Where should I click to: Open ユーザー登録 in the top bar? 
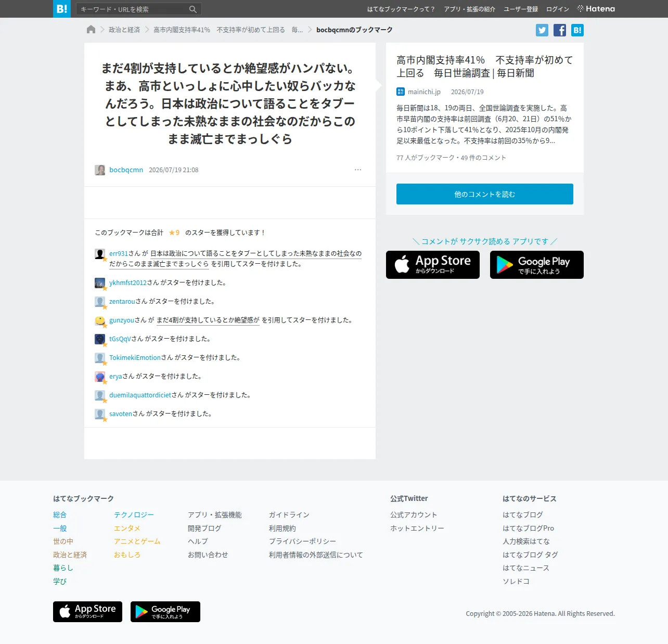pos(521,9)
